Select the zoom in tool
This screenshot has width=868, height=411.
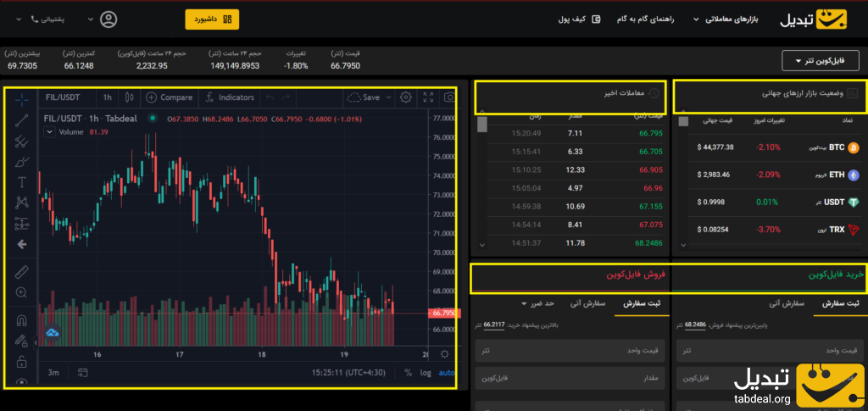coord(21,292)
